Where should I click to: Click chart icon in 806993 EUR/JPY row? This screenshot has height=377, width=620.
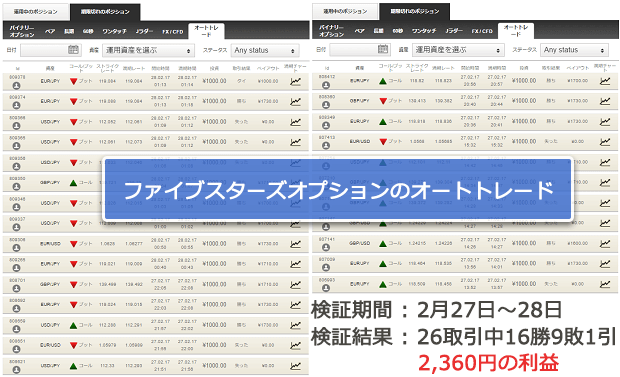pos(605,284)
